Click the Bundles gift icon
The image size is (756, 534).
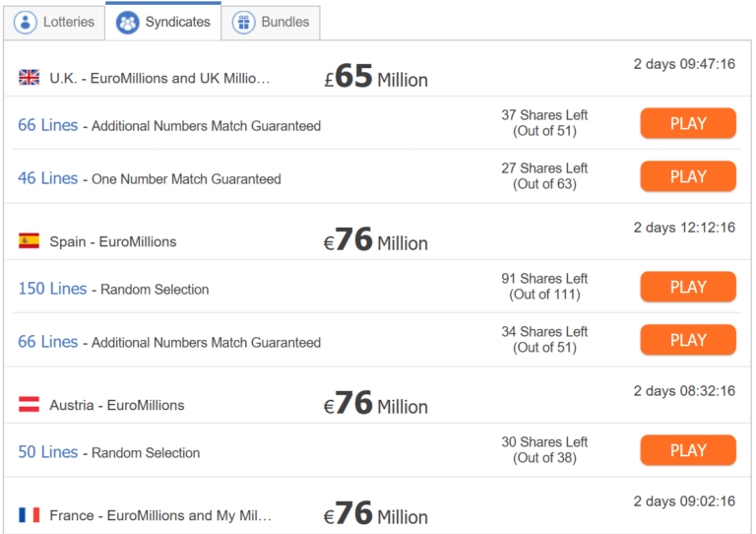coord(244,23)
